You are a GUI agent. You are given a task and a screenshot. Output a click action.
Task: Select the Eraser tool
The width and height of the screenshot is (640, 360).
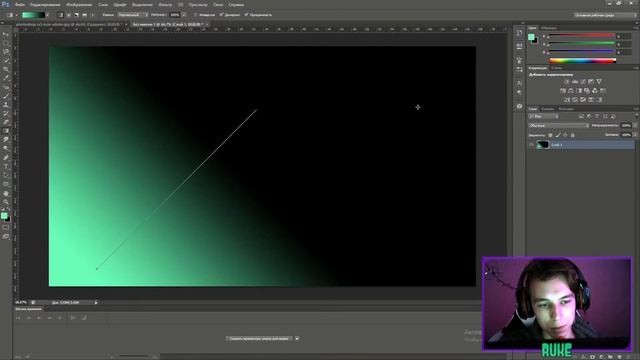point(6,122)
